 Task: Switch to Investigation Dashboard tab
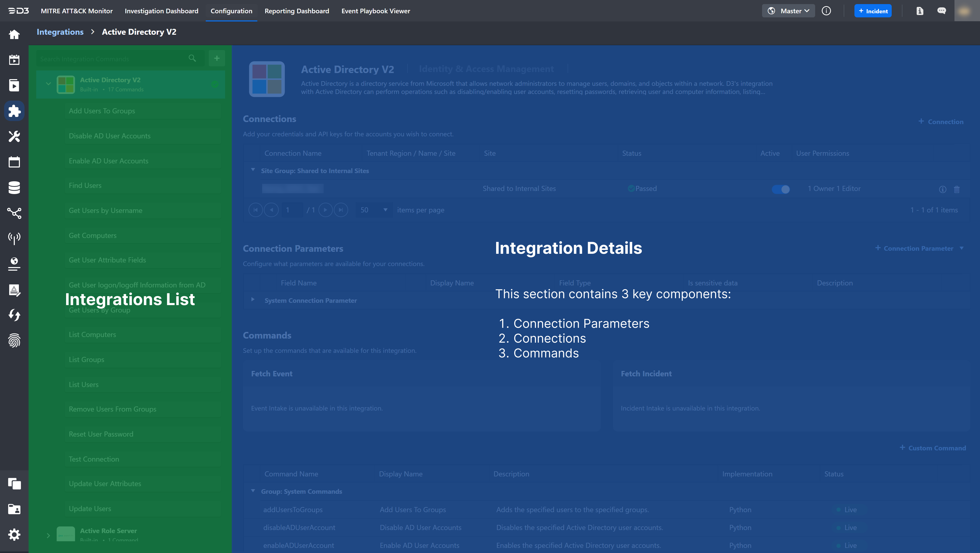click(161, 11)
